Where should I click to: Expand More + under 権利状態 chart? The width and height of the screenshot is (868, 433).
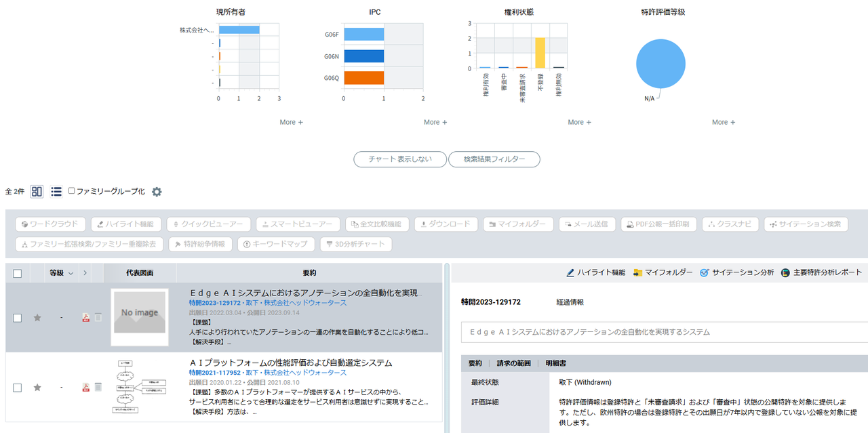[x=579, y=123]
